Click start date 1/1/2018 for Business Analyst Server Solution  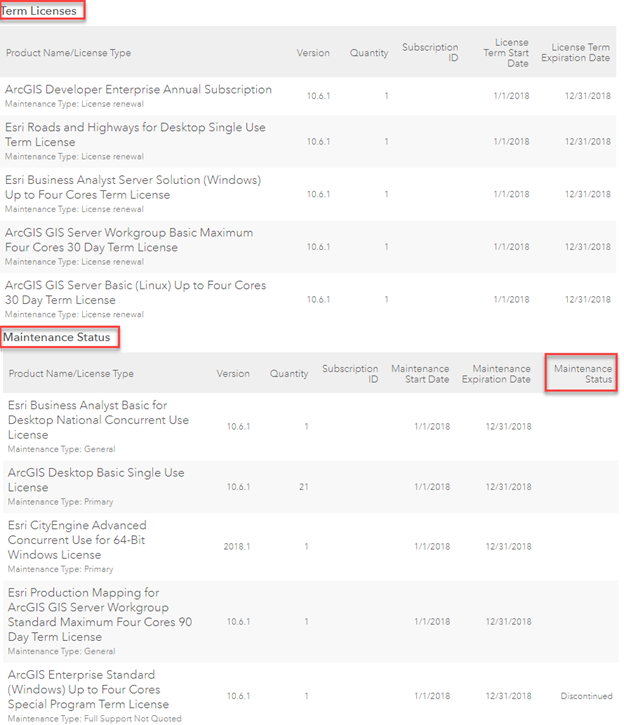(511, 194)
